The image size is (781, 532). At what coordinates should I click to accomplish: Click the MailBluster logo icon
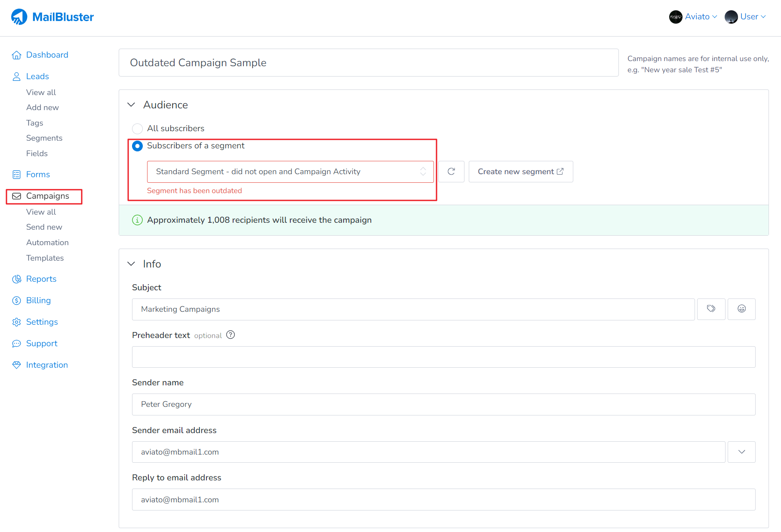pos(19,17)
